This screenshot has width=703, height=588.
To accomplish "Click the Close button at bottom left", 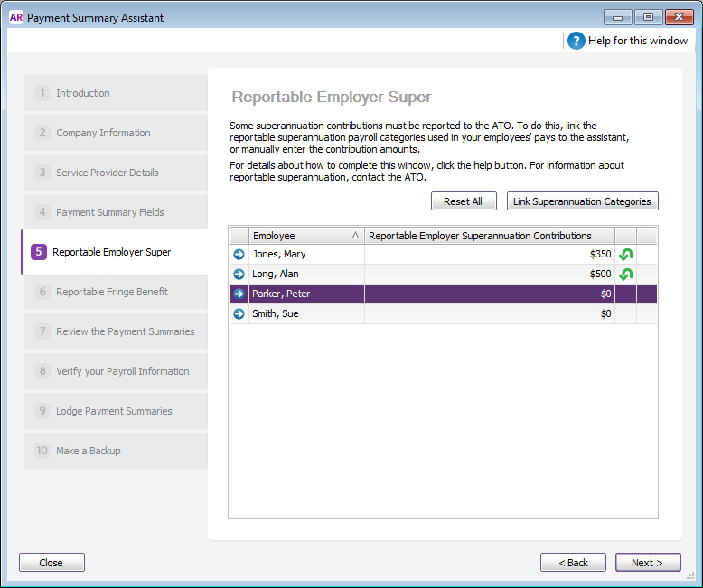I will pos(52,563).
